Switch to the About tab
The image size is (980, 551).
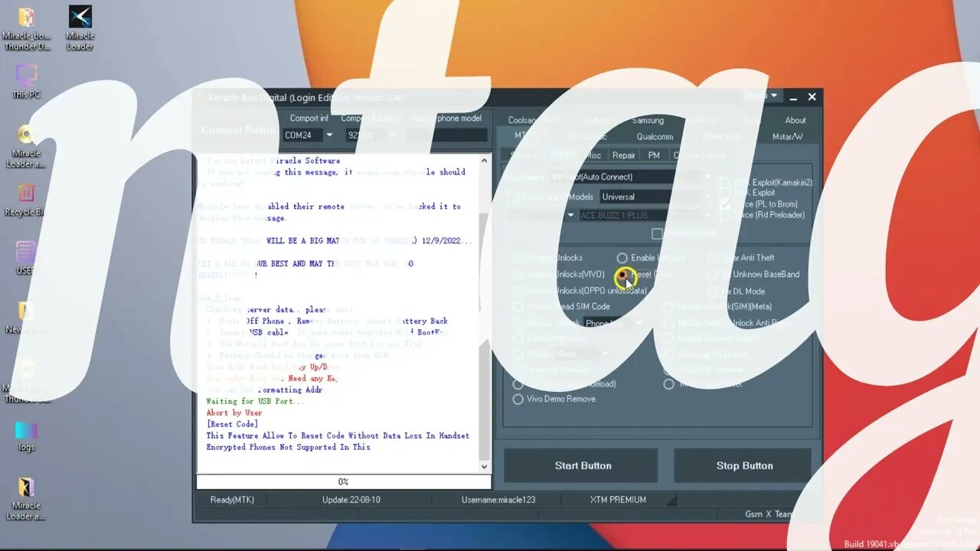(x=795, y=120)
